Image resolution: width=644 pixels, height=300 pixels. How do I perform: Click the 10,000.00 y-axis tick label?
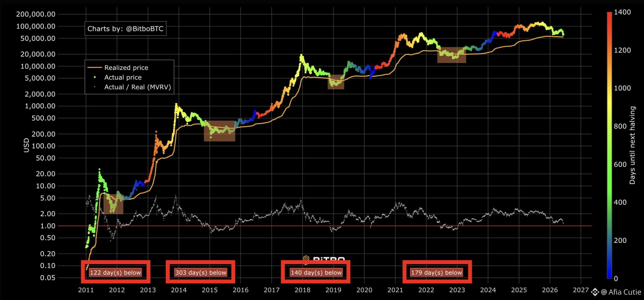click(38, 66)
